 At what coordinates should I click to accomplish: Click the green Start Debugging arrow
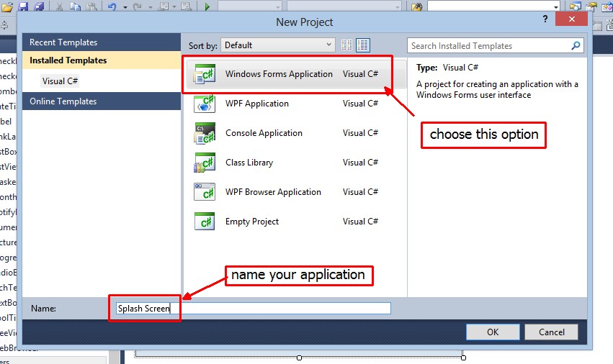pos(207,6)
